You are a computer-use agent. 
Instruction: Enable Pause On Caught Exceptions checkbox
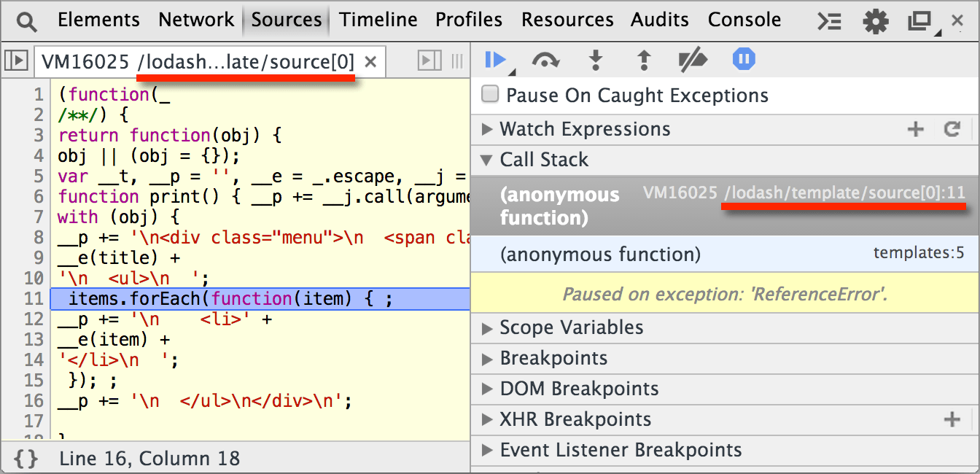(x=491, y=95)
